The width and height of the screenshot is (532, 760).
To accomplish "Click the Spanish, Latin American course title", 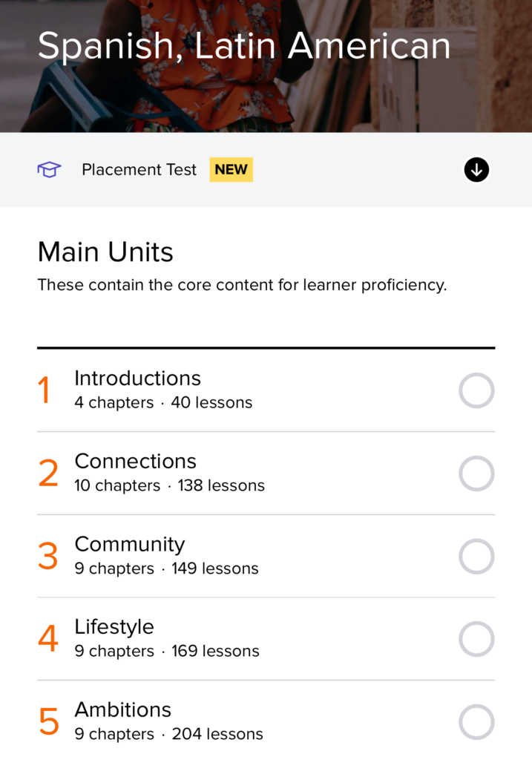I will pos(245,45).
